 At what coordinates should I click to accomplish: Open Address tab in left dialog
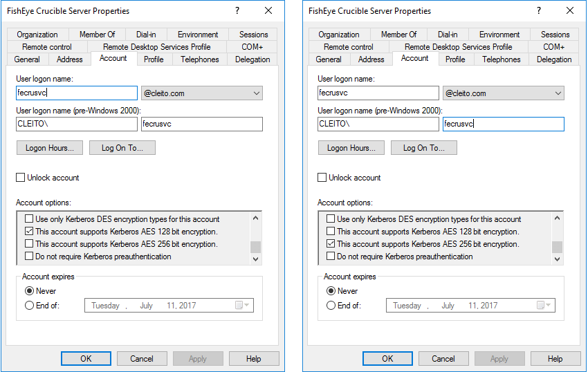click(70, 59)
